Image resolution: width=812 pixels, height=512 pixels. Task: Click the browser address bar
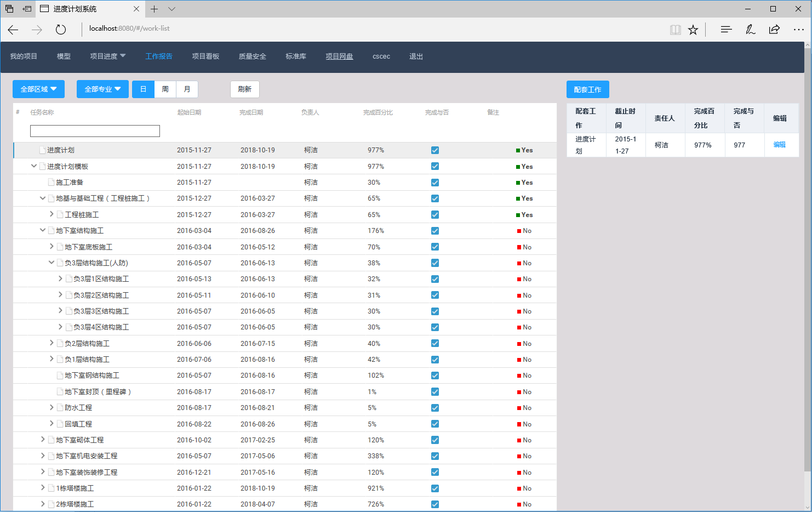point(373,29)
